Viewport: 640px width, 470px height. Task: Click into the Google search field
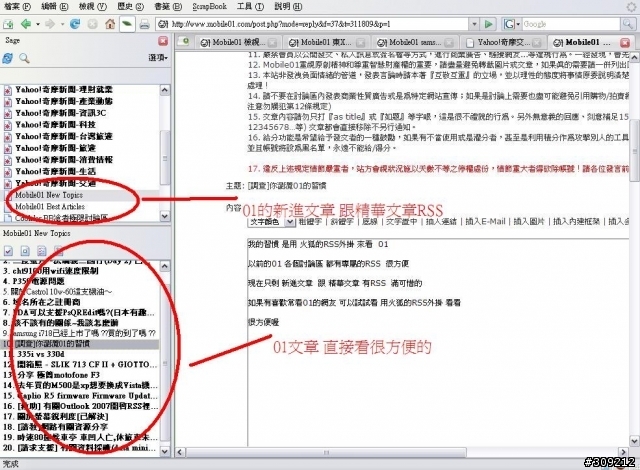click(571, 24)
